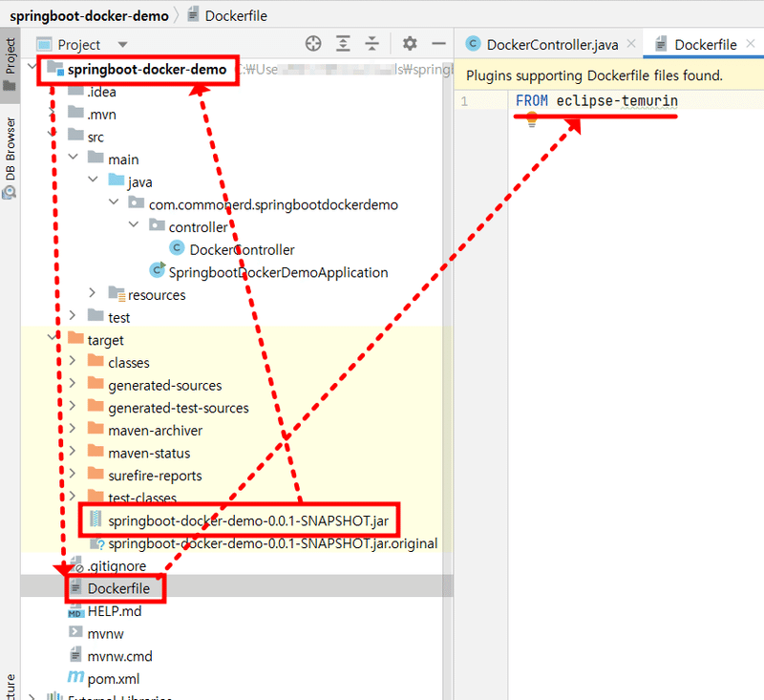764x700 pixels.
Task: Select the maven-status folder
Action: coord(149,453)
